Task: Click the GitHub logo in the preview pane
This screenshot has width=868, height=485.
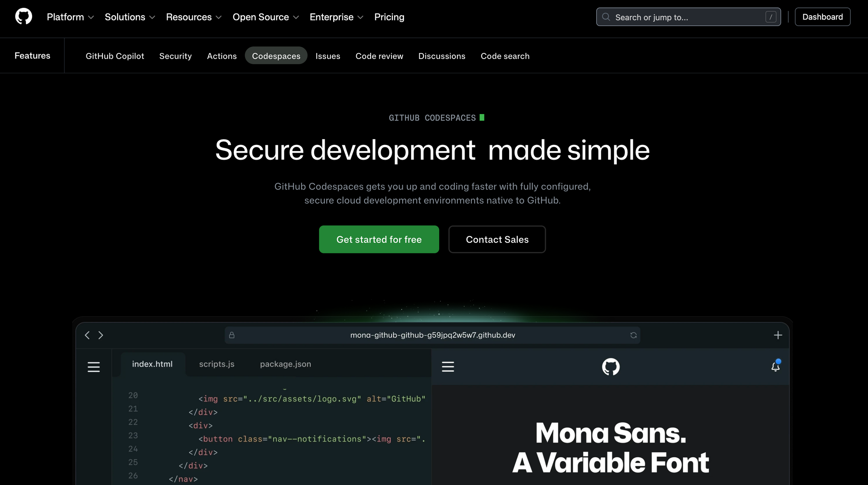Action: point(611,367)
